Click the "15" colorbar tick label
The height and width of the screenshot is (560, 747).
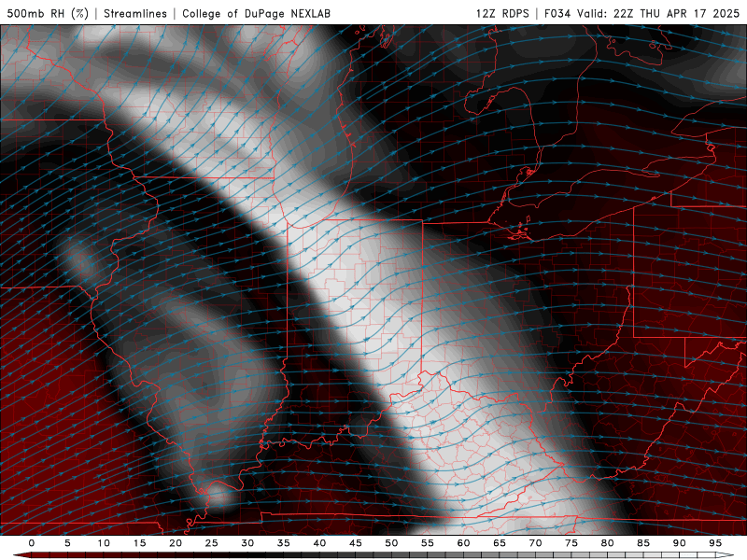coord(139,543)
